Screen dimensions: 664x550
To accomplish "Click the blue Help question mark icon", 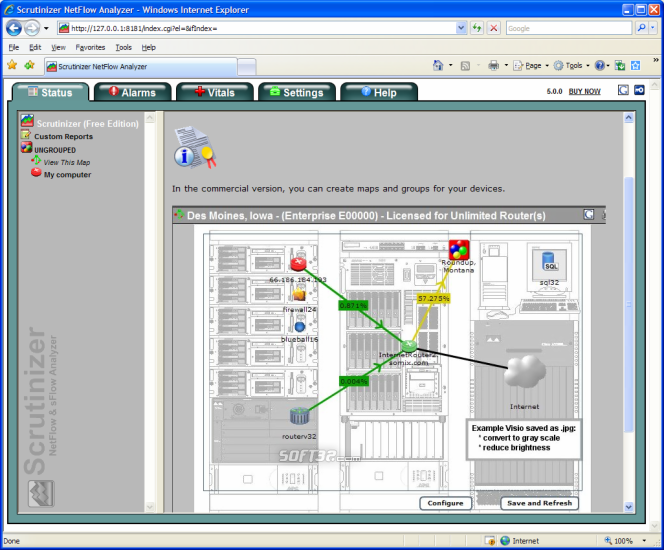I will tap(599, 66).
